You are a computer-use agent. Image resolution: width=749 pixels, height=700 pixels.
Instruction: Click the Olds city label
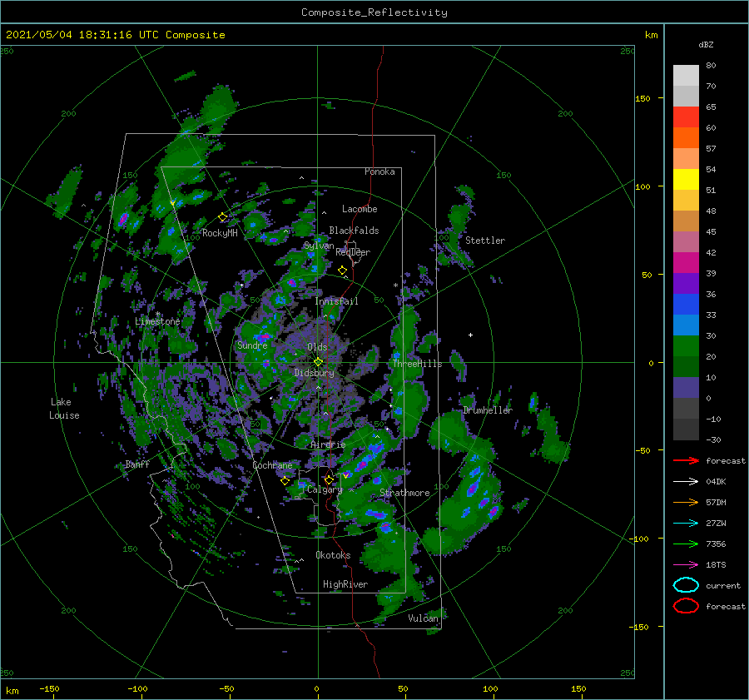(x=317, y=347)
